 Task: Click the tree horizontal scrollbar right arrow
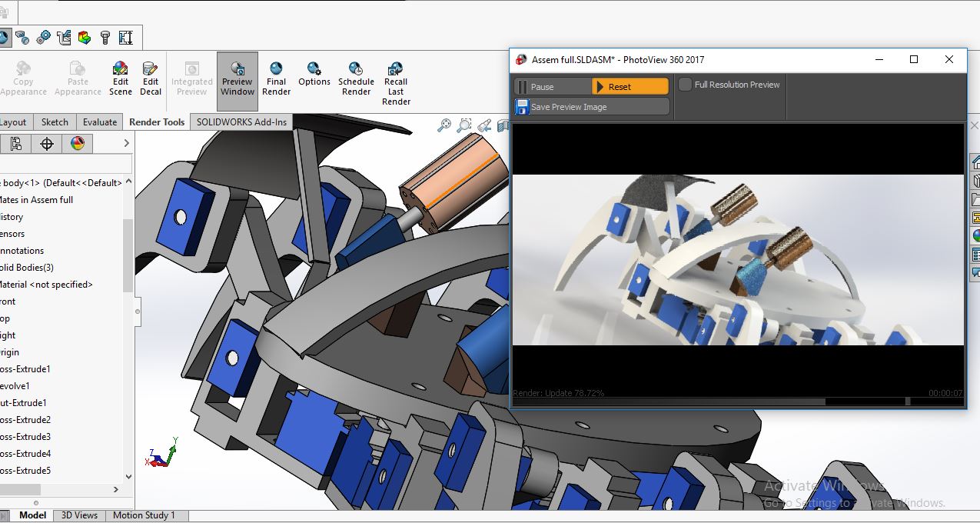pyautogui.click(x=116, y=489)
